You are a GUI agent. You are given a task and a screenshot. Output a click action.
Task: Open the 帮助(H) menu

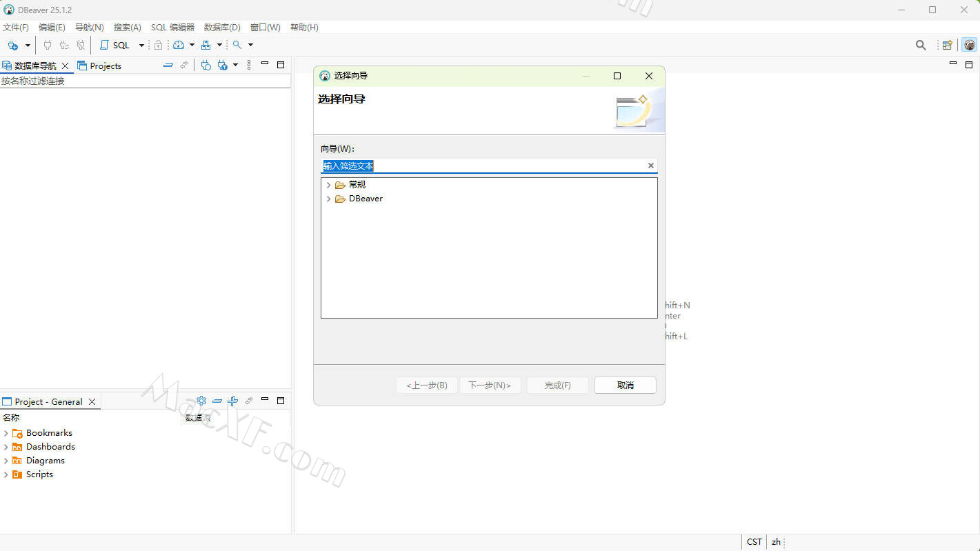[304, 27]
